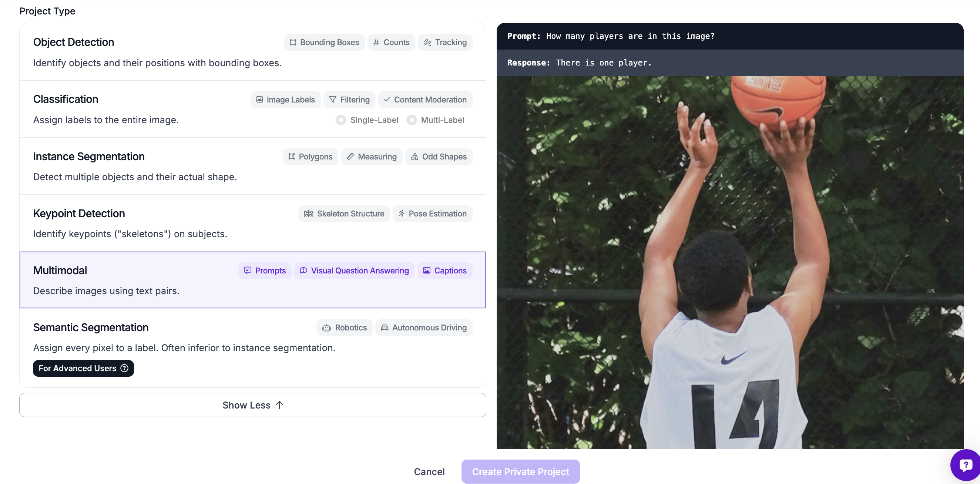The width and height of the screenshot is (980, 484).
Task: Select the Bounding Boxes option for Object Detection
Action: click(324, 42)
